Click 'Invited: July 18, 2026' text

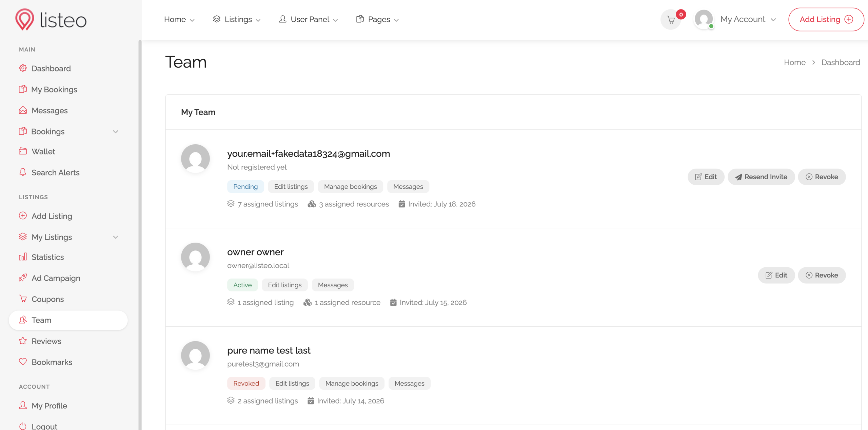tap(442, 204)
